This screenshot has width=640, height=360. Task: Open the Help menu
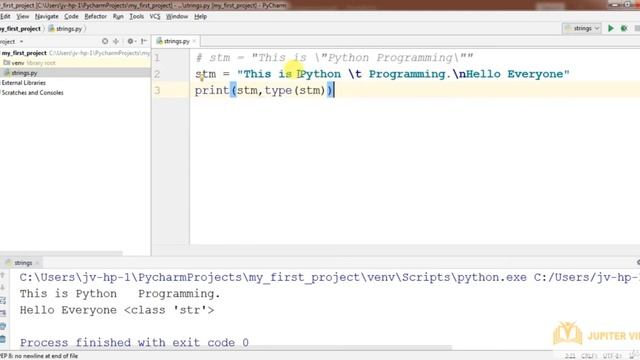tap(200, 16)
